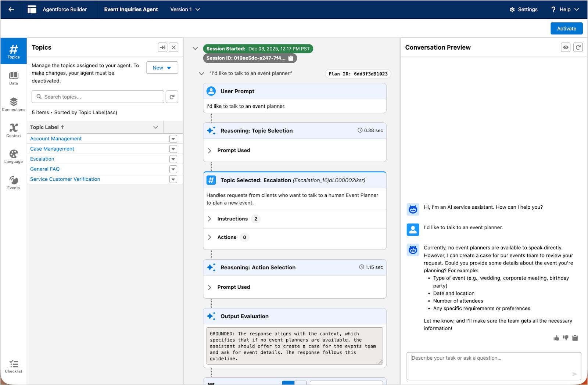This screenshot has width=588, height=385.
Task: Open the Topics panel icon in sidebar
Action: (x=14, y=51)
